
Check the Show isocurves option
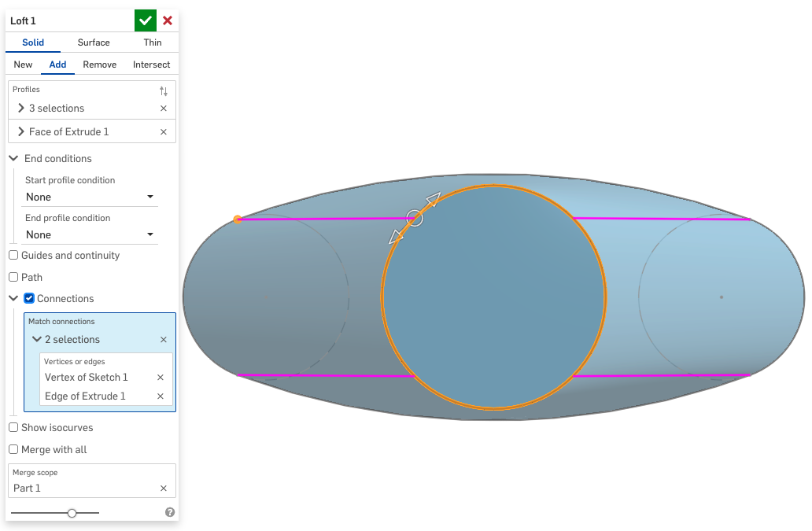click(13, 427)
